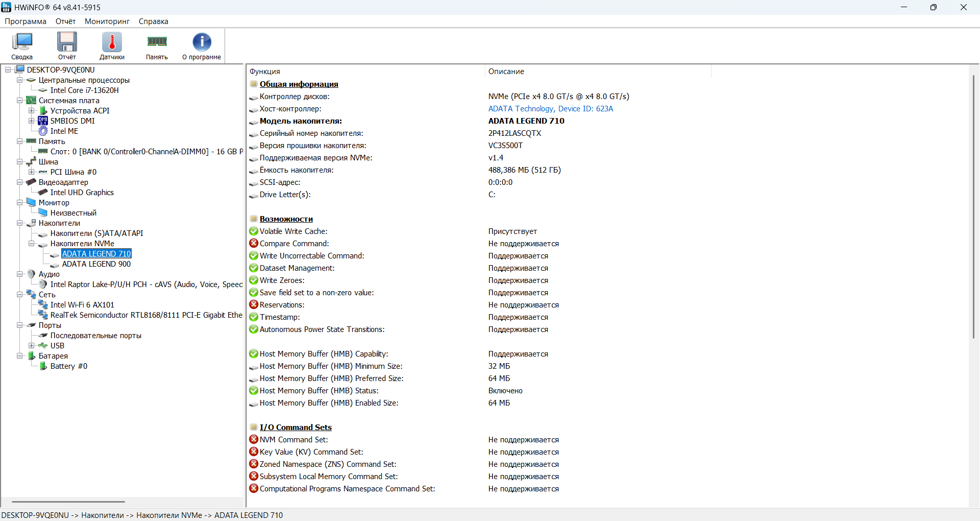Viewport: 980px width, 521px height.
Task: Select the Слот: 0 memory bank entry
Action: point(146,152)
